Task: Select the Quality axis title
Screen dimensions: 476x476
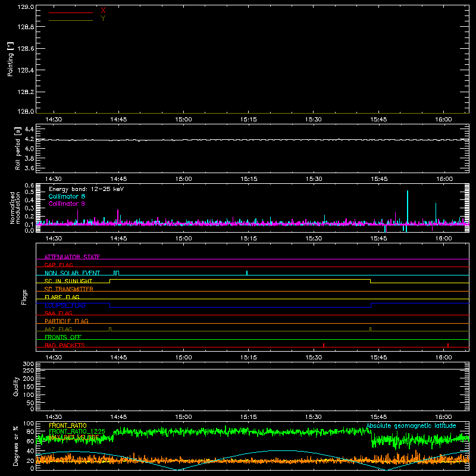Action: coord(16,386)
